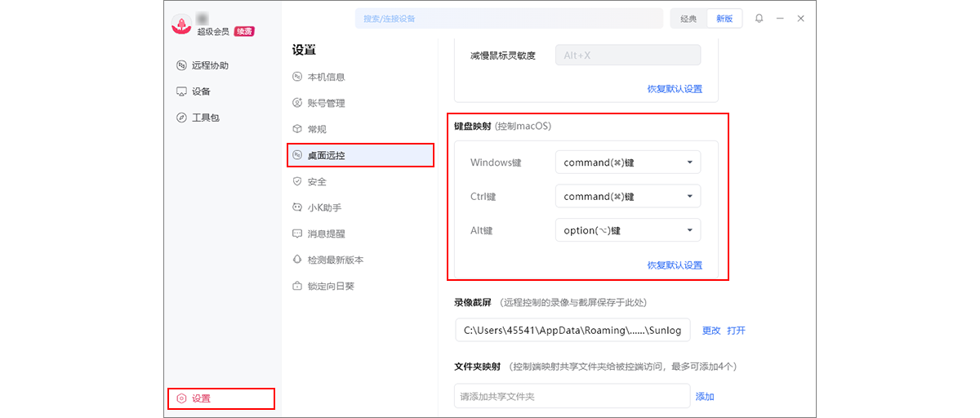Click the 续费 renewal badge
The height and width of the screenshot is (418, 980).
[244, 31]
